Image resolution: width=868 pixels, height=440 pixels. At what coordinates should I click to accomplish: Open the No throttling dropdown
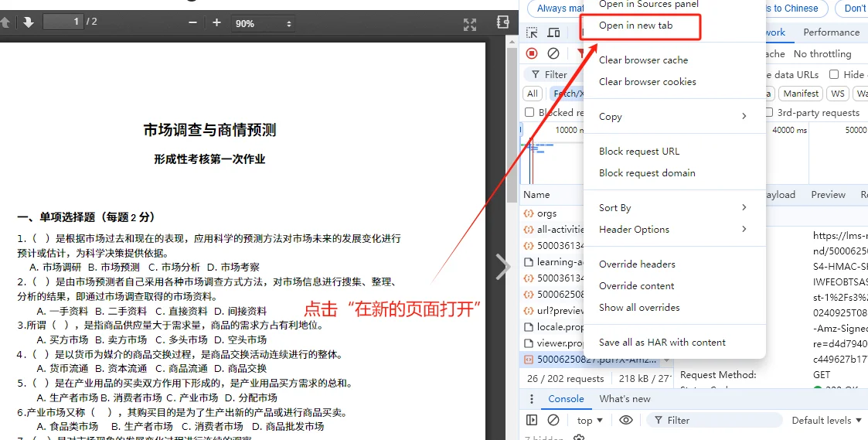tap(822, 54)
